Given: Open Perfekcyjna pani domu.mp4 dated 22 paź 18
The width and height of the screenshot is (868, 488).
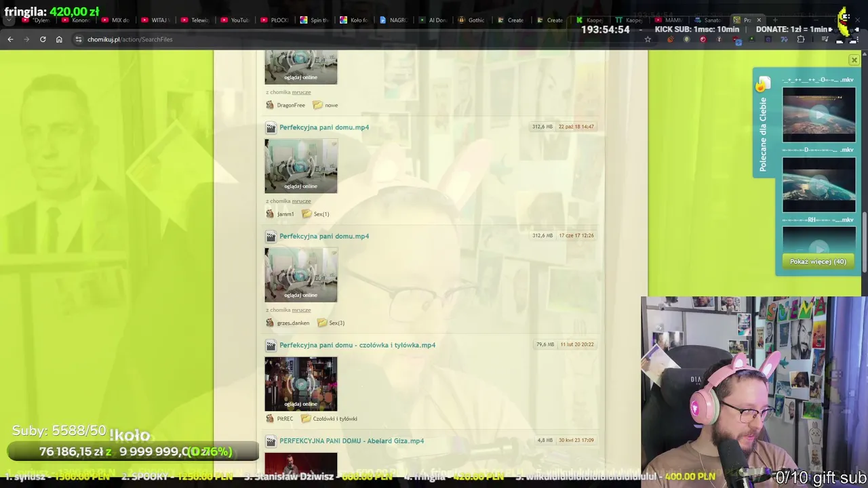Looking at the screenshot, I should pyautogui.click(x=324, y=127).
